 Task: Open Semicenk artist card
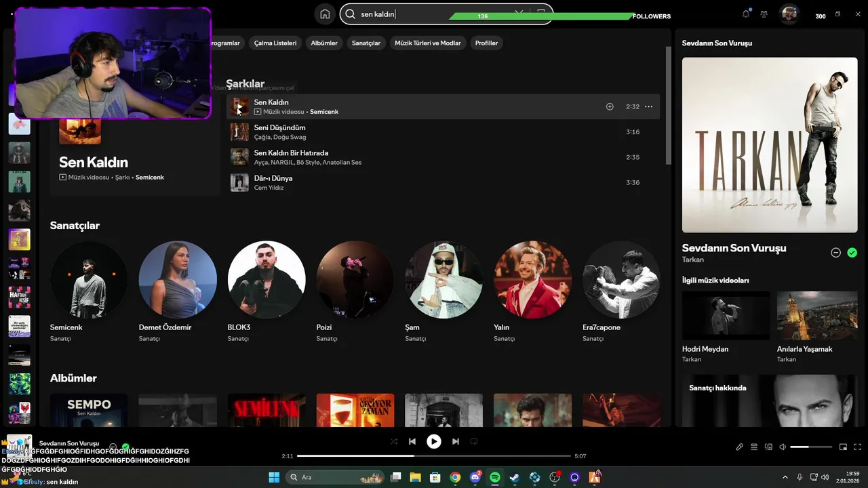[x=88, y=291]
